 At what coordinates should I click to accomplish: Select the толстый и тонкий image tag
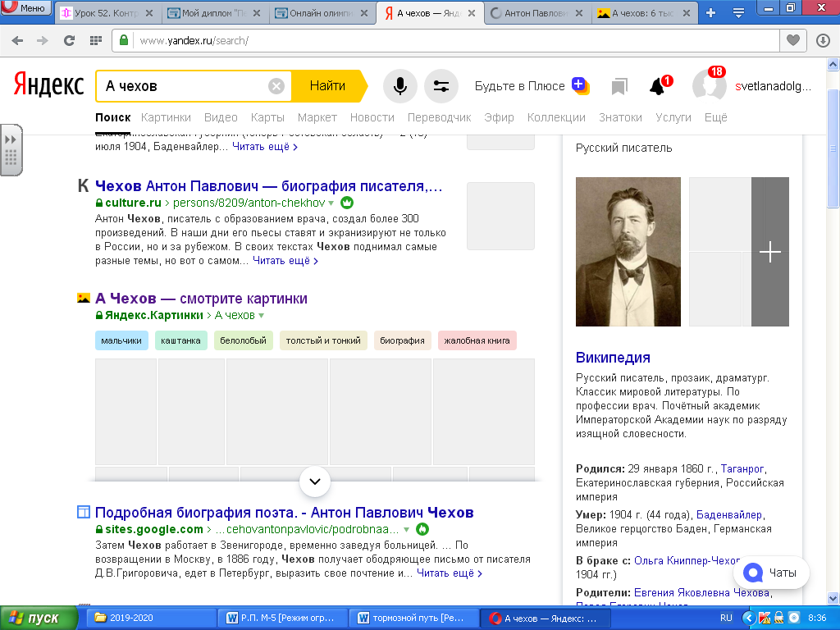(323, 340)
